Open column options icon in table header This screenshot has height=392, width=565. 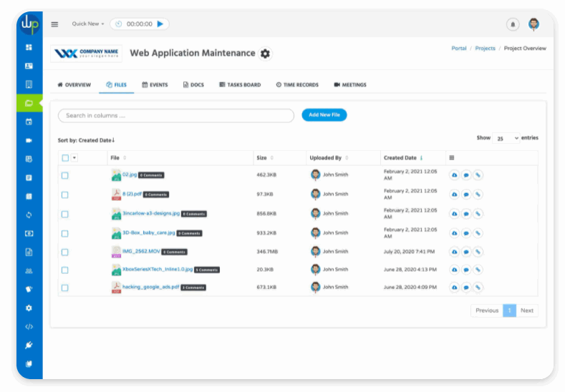click(x=451, y=157)
